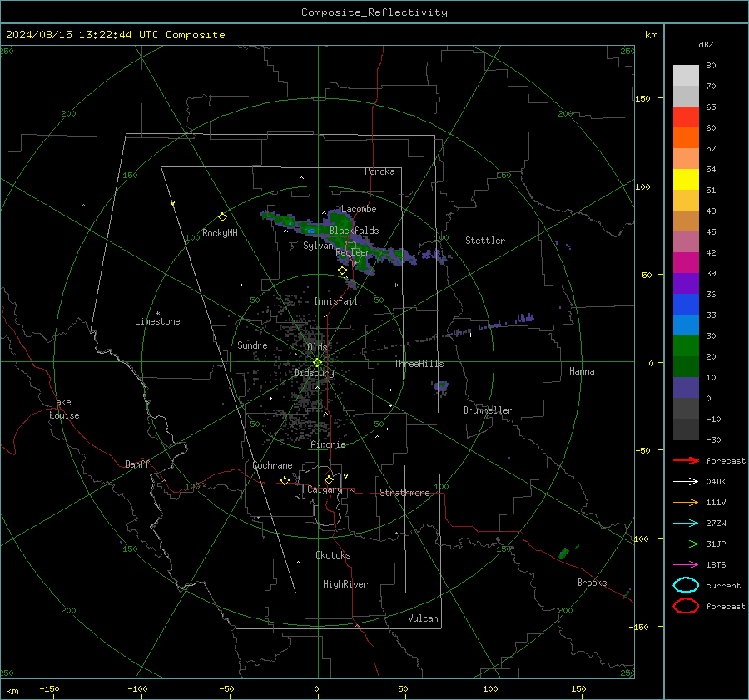Click the Brooks city label
Screen dimensions: 749x700
592,583
